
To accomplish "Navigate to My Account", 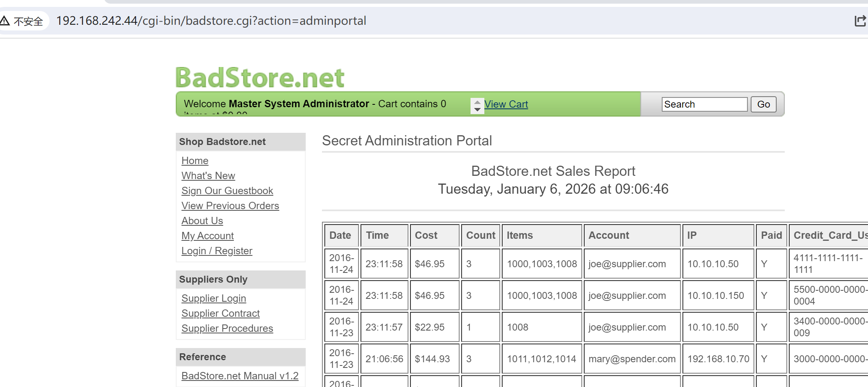I will [207, 236].
